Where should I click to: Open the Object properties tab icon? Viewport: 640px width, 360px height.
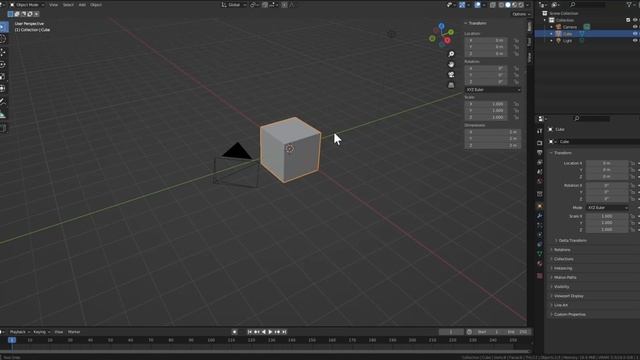click(540, 206)
